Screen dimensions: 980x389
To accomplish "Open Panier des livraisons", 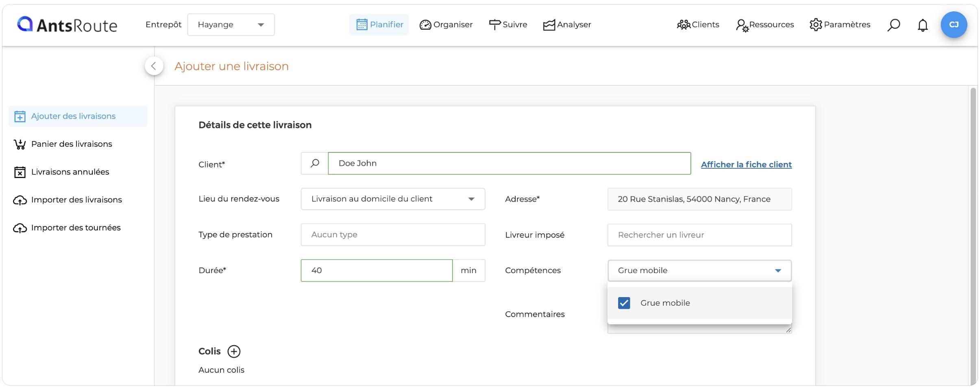I will click(x=63, y=144).
